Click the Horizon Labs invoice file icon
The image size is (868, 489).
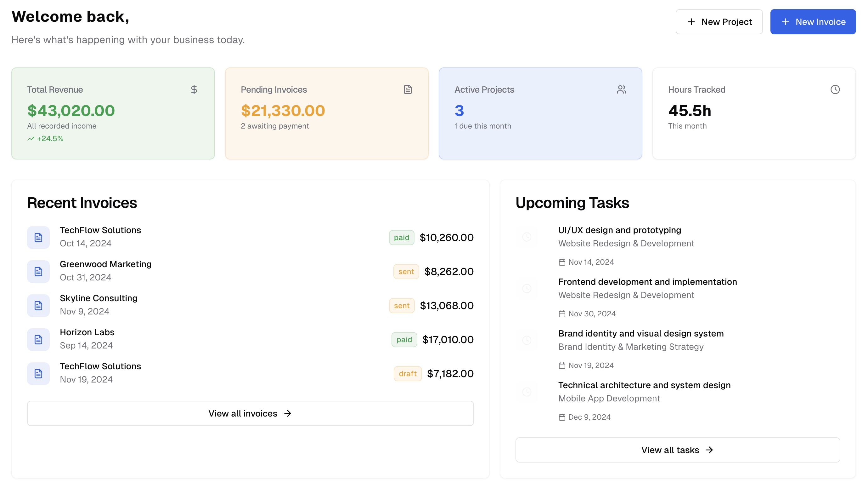(x=38, y=340)
